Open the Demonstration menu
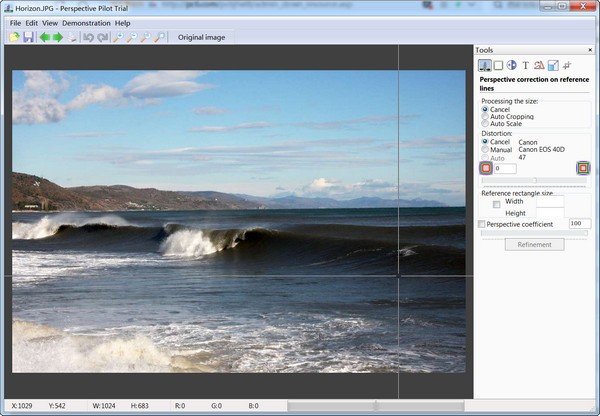Viewport: 600px width, 416px height. click(x=86, y=22)
